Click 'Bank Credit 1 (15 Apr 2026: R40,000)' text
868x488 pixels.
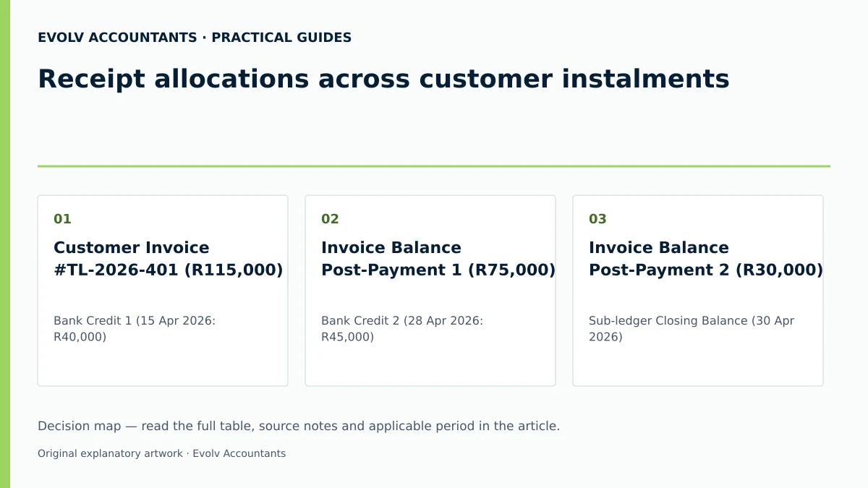click(x=135, y=329)
